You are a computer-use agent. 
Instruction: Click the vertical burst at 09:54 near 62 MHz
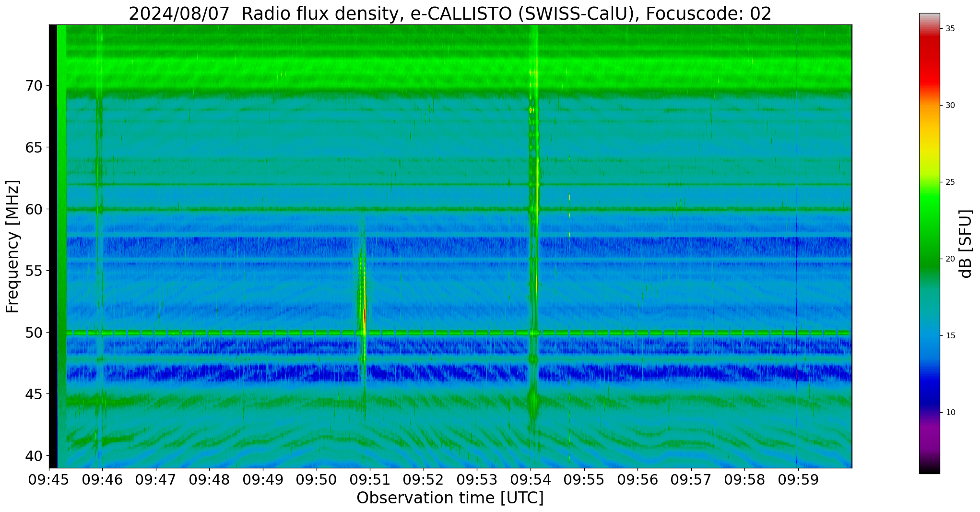(537, 184)
